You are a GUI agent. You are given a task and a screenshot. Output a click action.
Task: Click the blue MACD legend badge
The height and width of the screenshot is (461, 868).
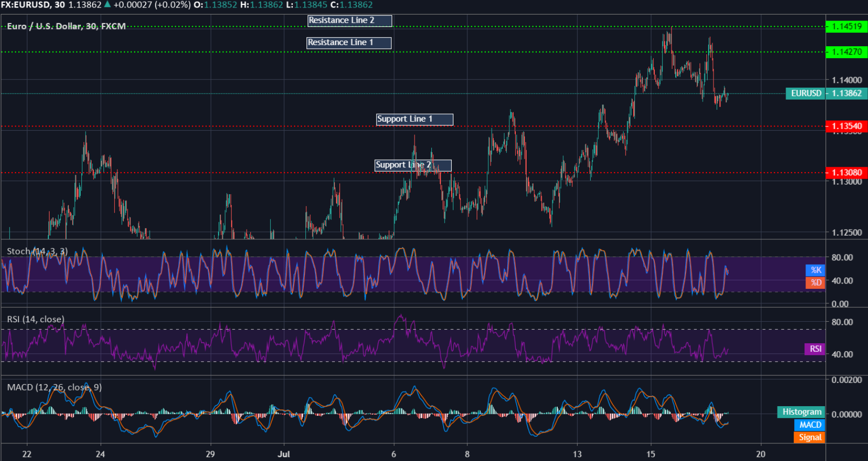(809, 425)
